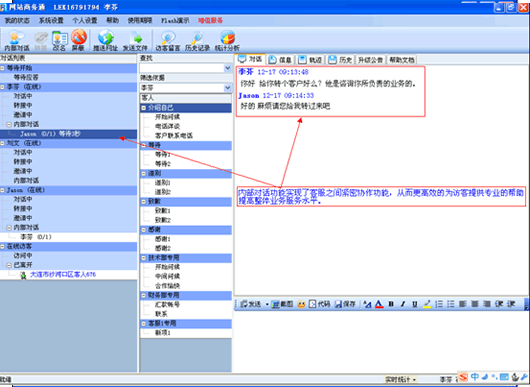Select visitor 大连市沙河口区客人676
Viewport: 530px width, 387px height.
[63, 274]
